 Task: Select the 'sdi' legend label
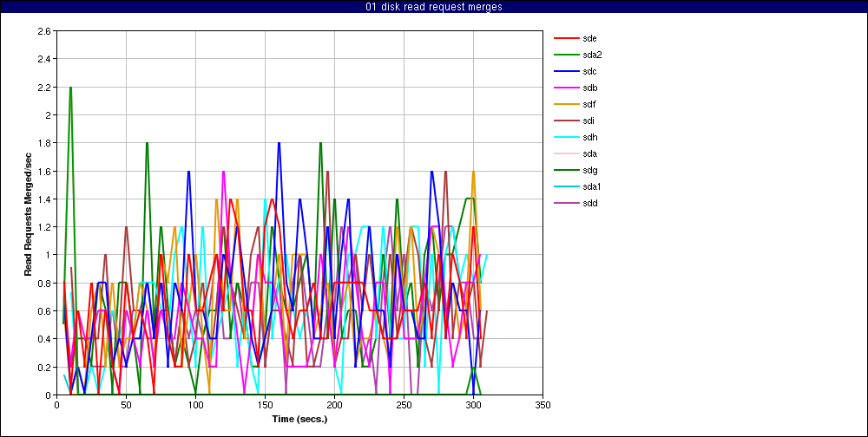(x=589, y=121)
